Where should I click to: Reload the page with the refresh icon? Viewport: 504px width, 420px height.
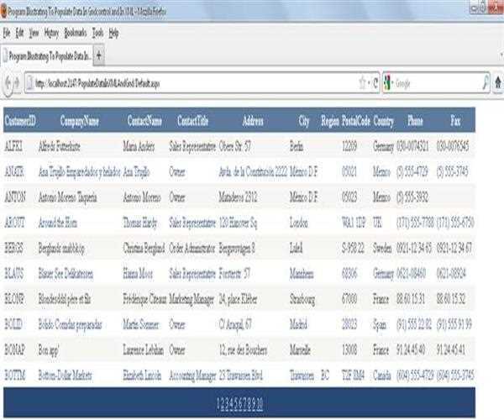[x=375, y=83]
